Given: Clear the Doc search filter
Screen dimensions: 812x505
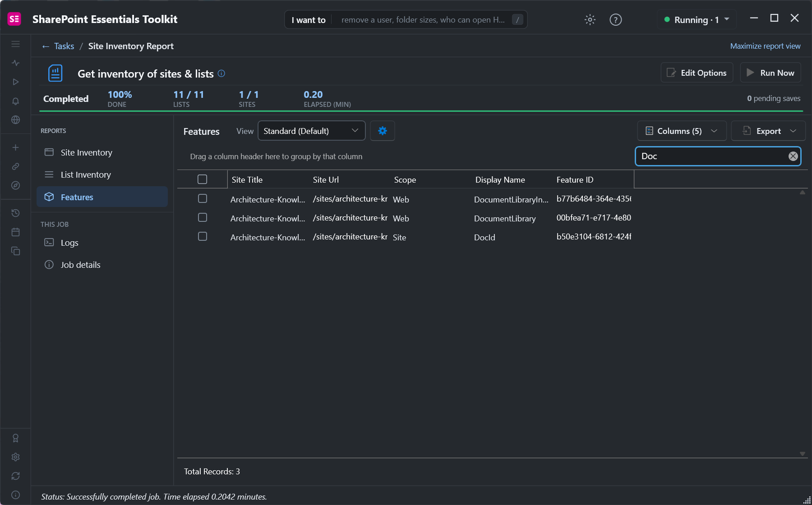Looking at the screenshot, I should pos(793,156).
